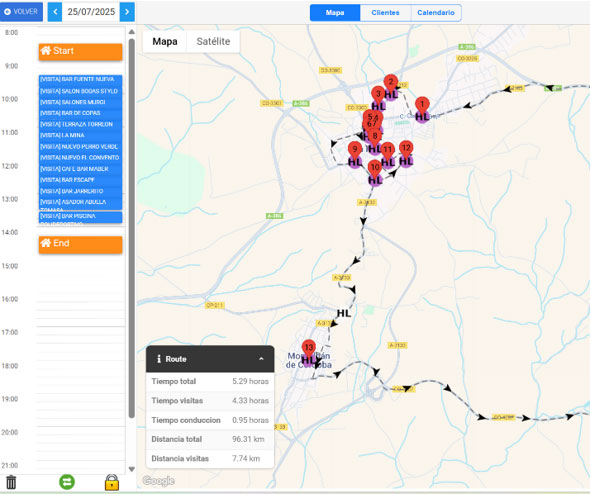Open visit NUEVO PERRO VERDE
The image size is (590, 494).
tap(81, 146)
